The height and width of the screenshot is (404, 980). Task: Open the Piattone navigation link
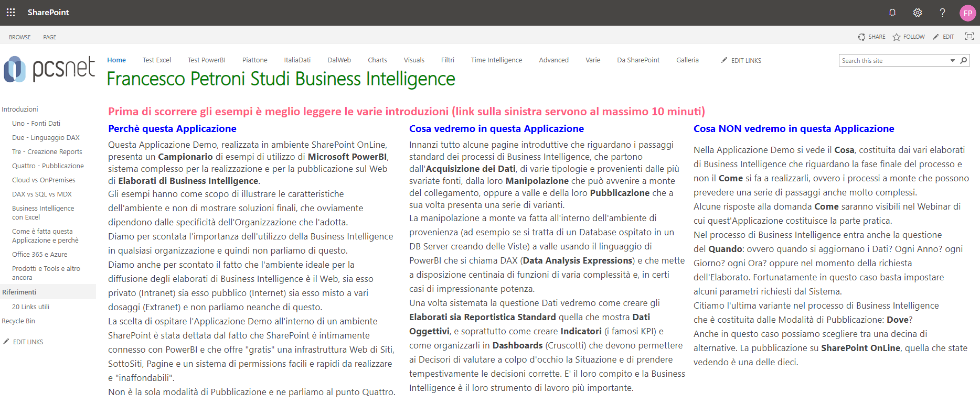click(255, 60)
